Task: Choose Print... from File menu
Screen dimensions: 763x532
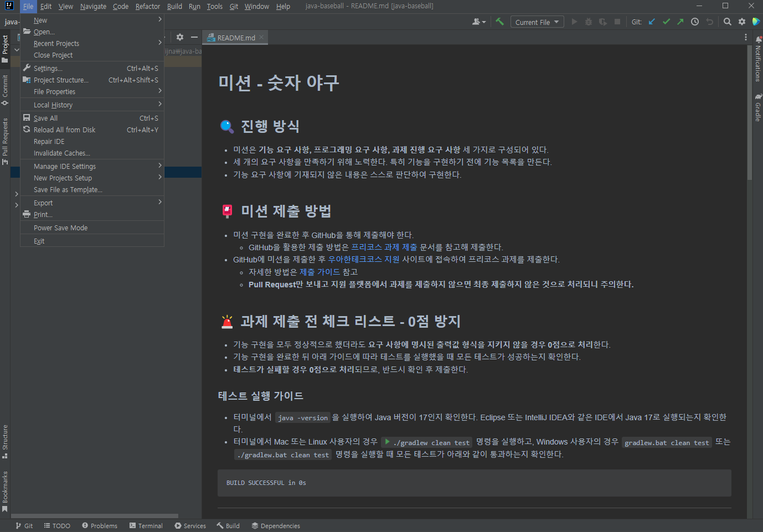Action: click(x=92, y=214)
